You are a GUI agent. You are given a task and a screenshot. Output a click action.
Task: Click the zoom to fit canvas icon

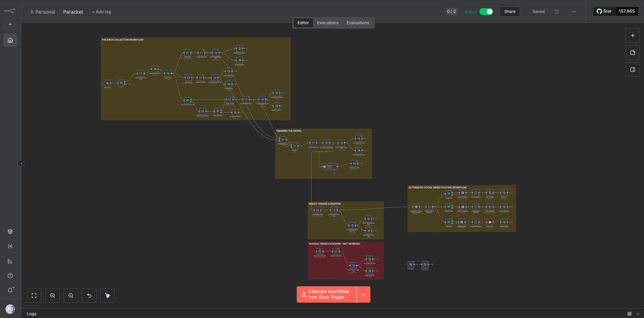[34, 295]
